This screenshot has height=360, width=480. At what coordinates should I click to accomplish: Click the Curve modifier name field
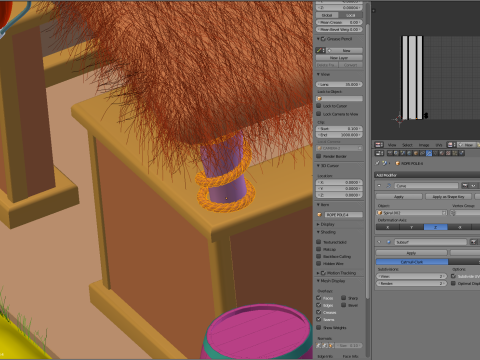coord(426,186)
